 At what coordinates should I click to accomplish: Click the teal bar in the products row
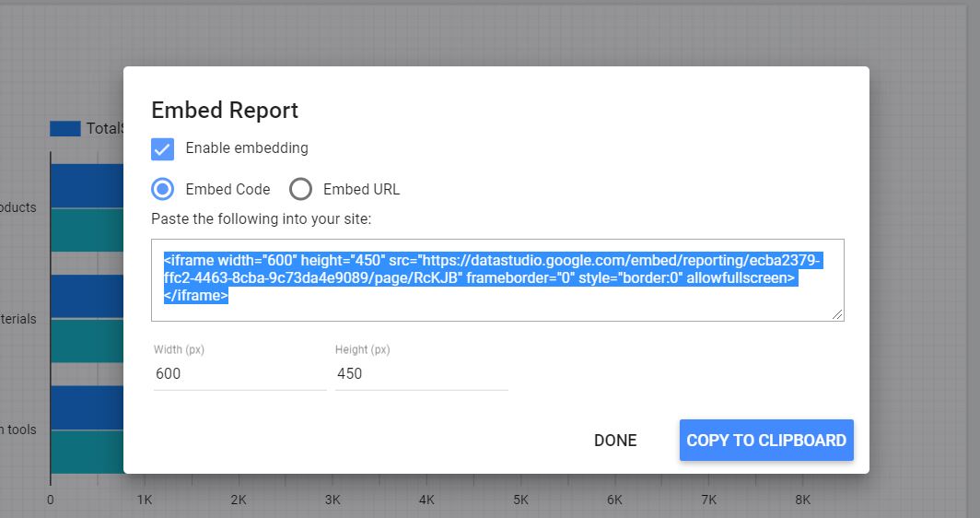pos(87,230)
